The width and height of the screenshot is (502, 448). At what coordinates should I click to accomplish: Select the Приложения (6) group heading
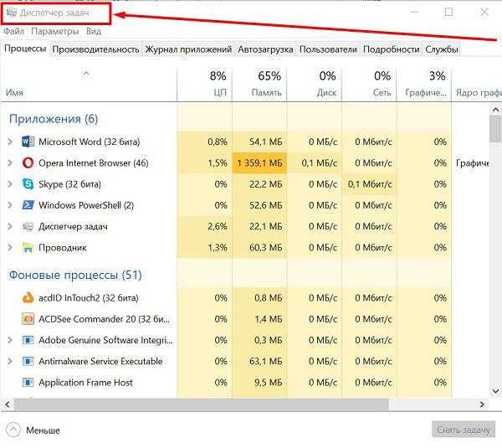54,119
